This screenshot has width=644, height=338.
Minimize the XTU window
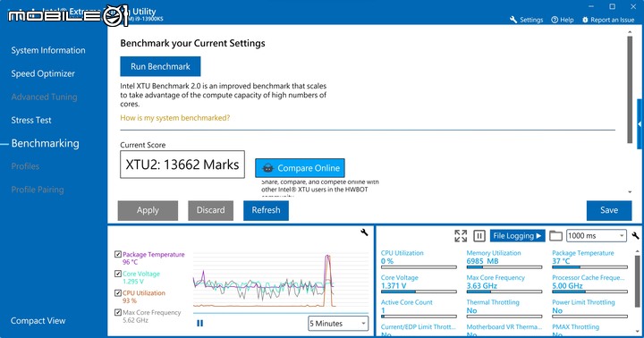591,6
